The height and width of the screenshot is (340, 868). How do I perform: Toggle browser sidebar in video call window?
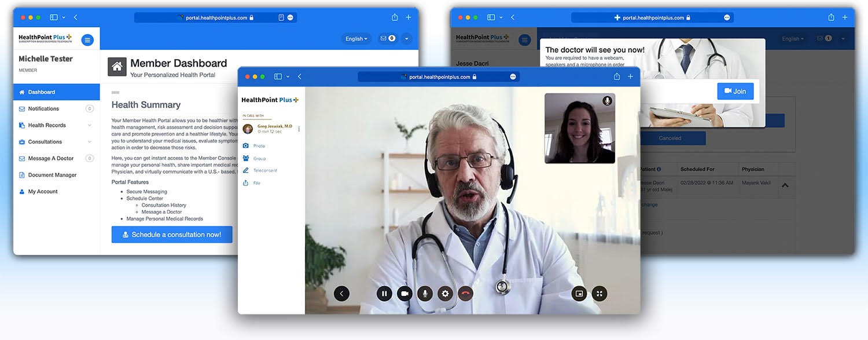pyautogui.click(x=278, y=76)
